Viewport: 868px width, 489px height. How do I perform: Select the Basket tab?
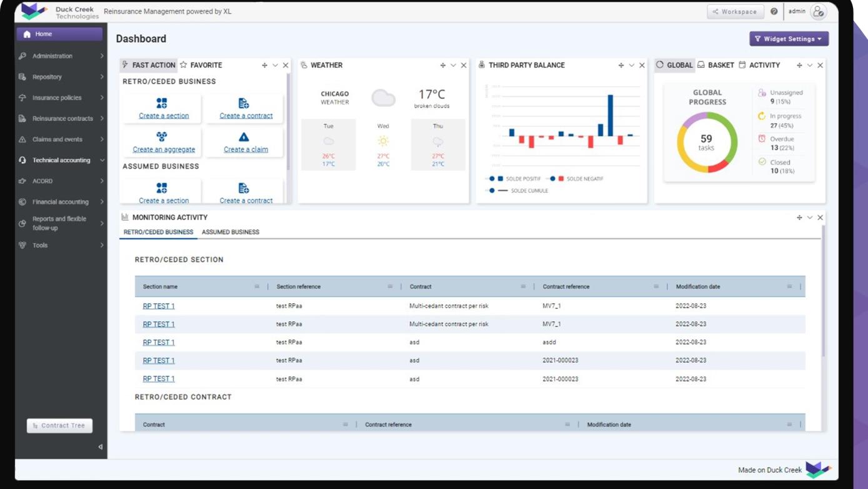716,65
